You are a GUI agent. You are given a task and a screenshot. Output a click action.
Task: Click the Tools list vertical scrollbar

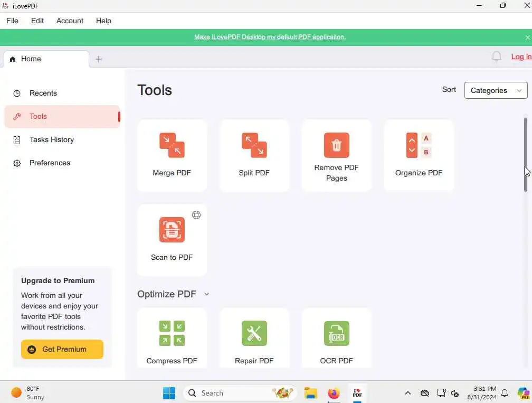pyautogui.click(x=526, y=154)
